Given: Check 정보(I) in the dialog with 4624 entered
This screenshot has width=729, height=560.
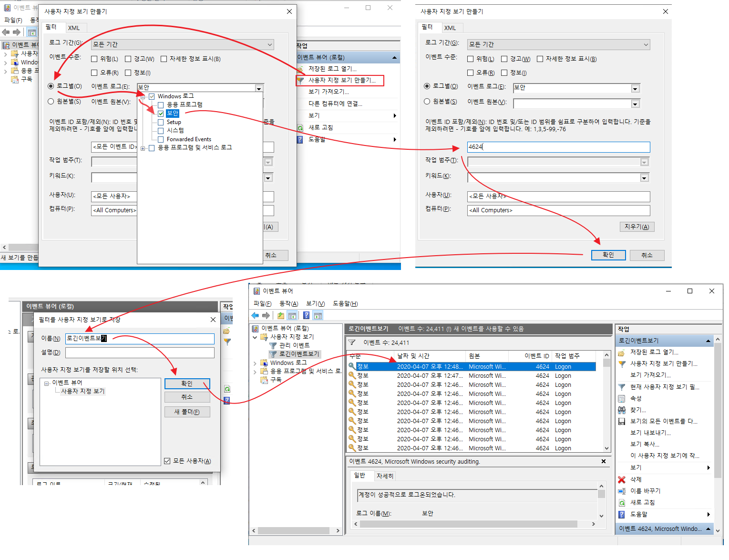Looking at the screenshot, I should [x=504, y=73].
